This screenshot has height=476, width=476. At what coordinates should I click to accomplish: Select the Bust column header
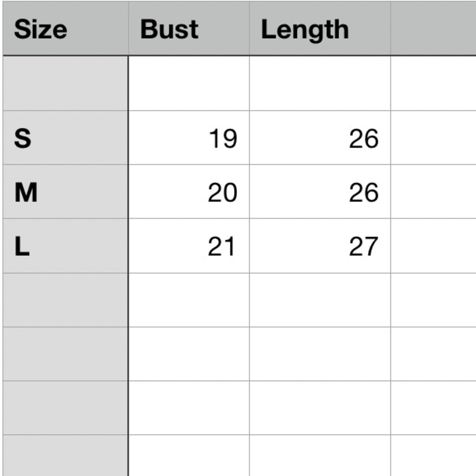[x=189, y=29]
